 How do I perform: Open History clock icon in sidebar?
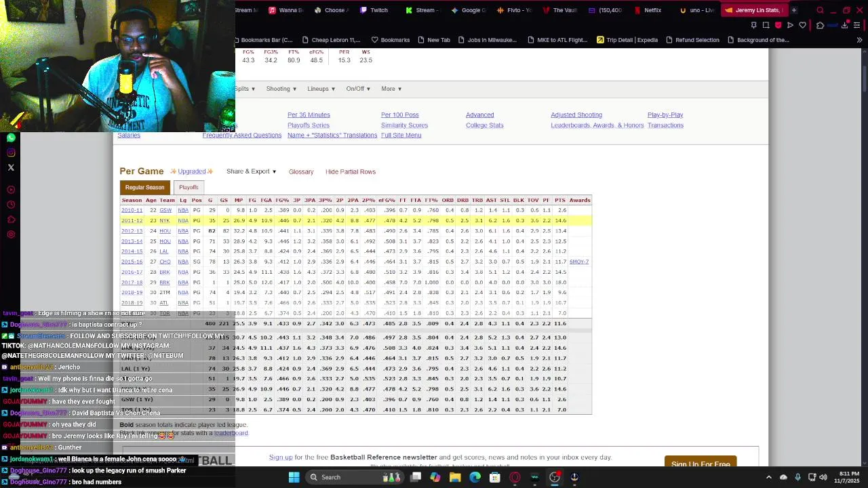coord(11,205)
